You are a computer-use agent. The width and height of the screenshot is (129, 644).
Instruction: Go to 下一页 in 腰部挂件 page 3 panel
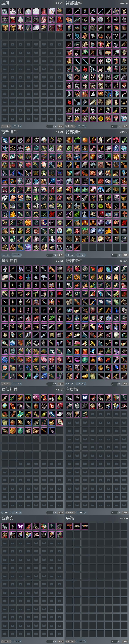(16, 512)
